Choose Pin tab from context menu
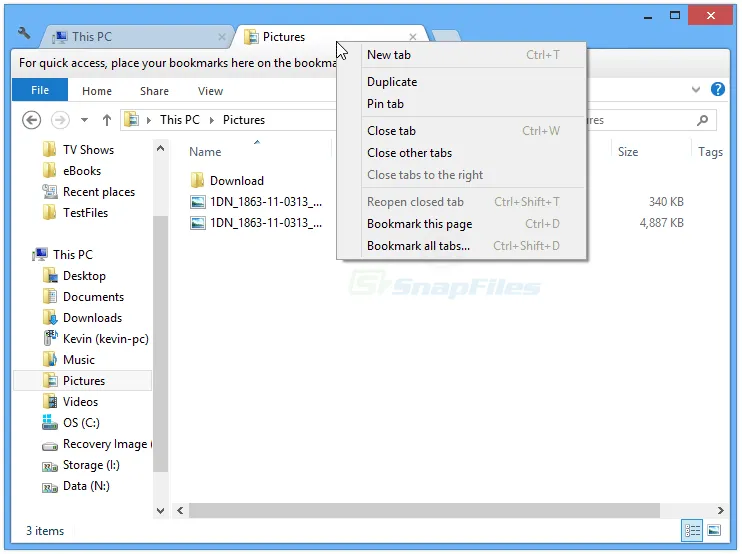Screen dimensions: 742x554 point(462,104)
